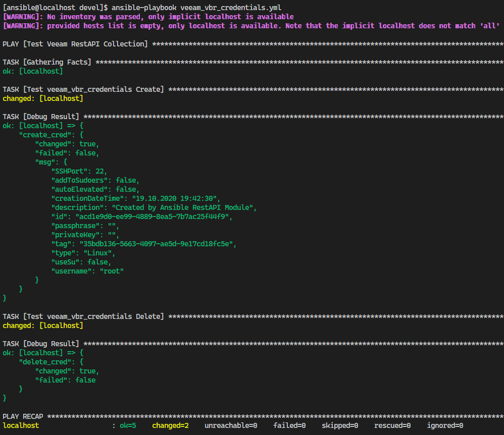Click the warning 'No inventory was parsed' line

point(148,17)
